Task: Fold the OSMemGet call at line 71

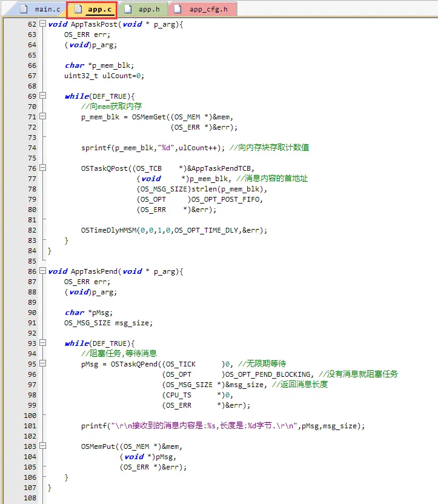Action: [42, 117]
